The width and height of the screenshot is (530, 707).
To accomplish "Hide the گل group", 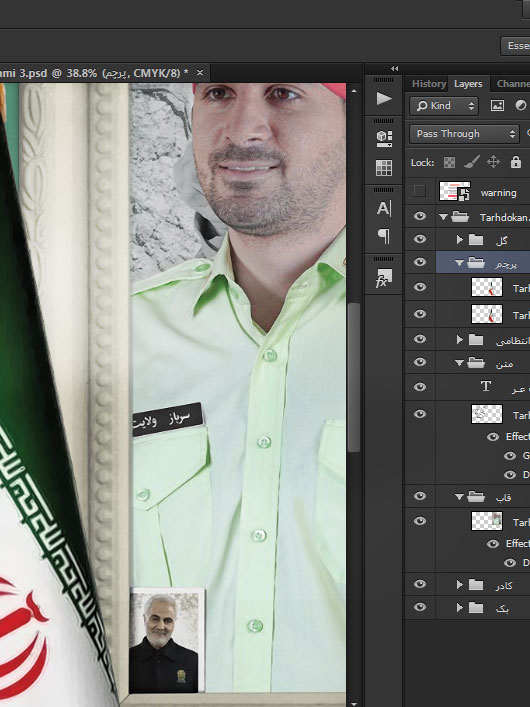I will (x=419, y=239).
